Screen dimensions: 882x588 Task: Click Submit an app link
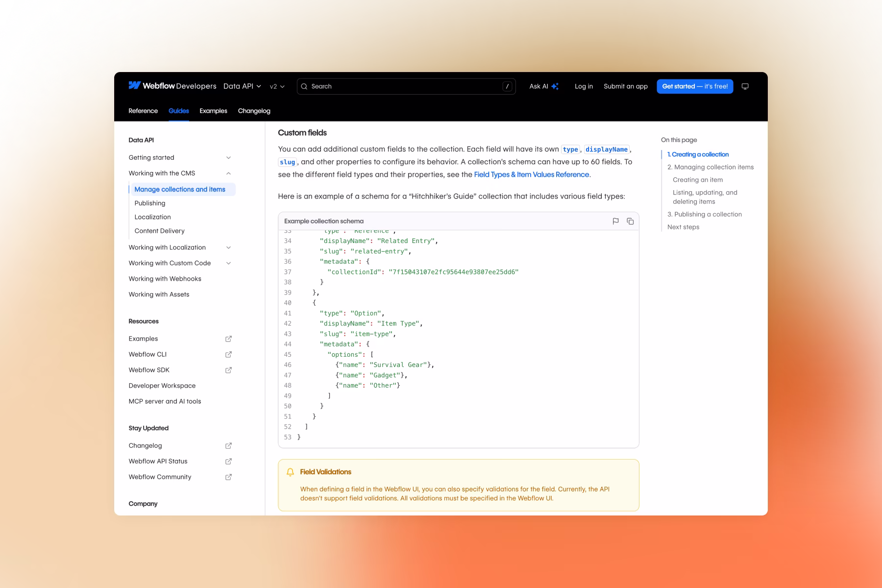coord(625,86)
